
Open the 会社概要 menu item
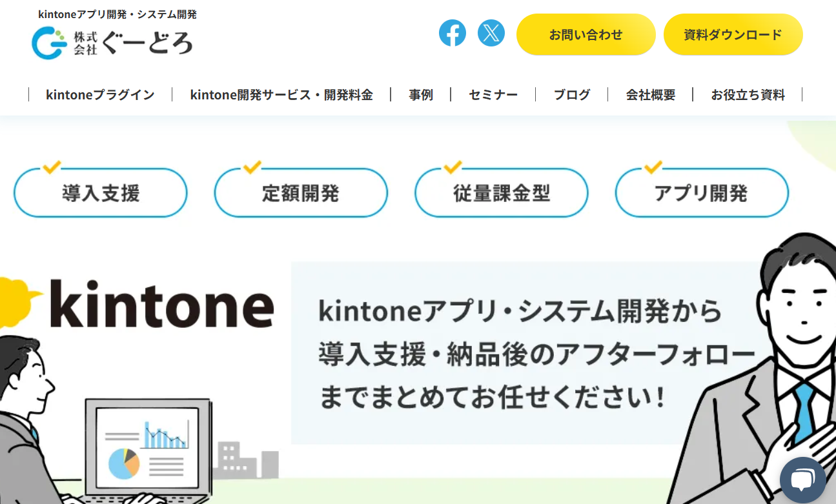tap(651, 95)
